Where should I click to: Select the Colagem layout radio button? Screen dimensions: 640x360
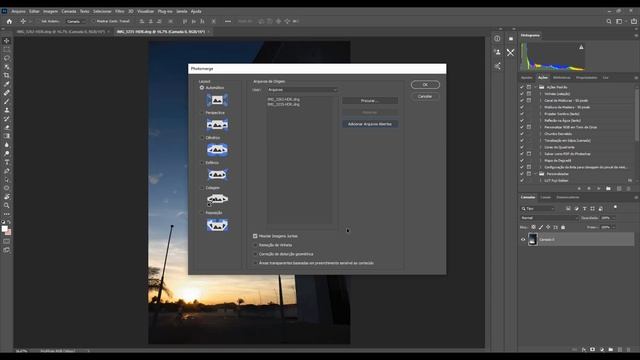202,188
